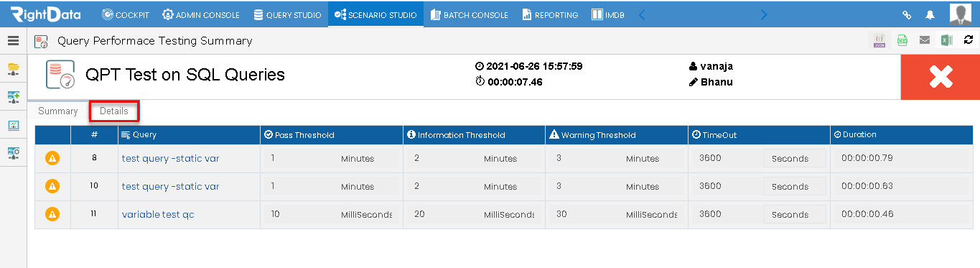Click the Pass Threshold column header
The width and height of the screenshot is (980, 268).
click(332, 134)
